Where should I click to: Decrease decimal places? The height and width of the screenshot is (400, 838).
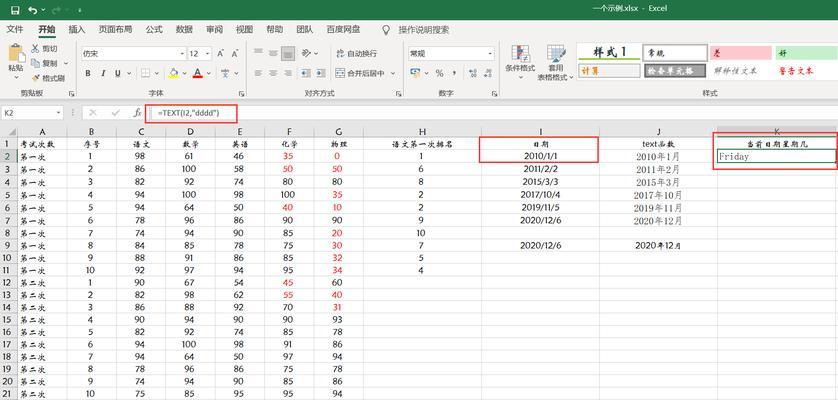point(487,73)
